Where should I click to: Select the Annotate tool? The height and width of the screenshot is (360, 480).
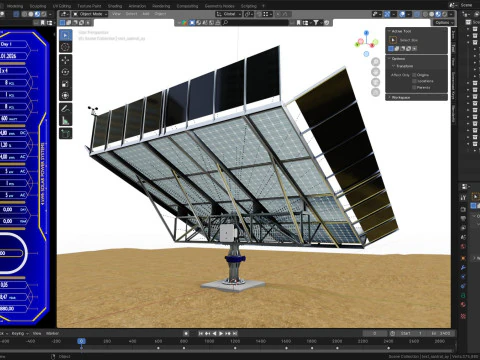coord(65,109)
